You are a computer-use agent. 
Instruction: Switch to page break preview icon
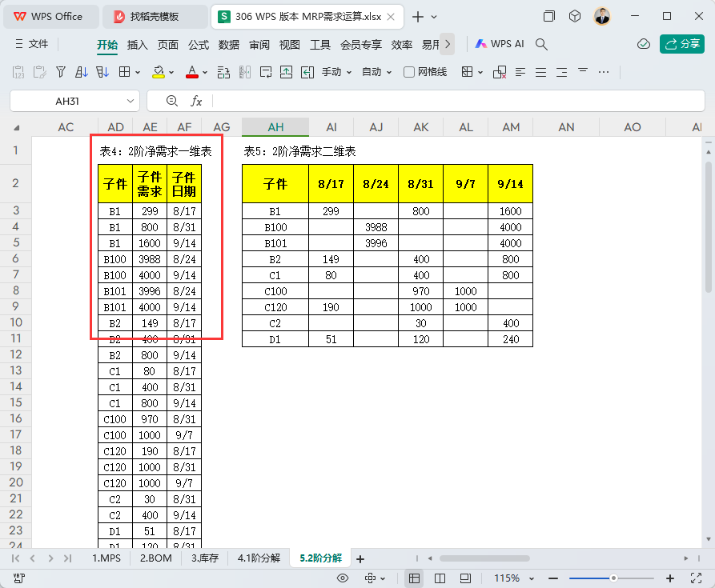pos(440,578)
